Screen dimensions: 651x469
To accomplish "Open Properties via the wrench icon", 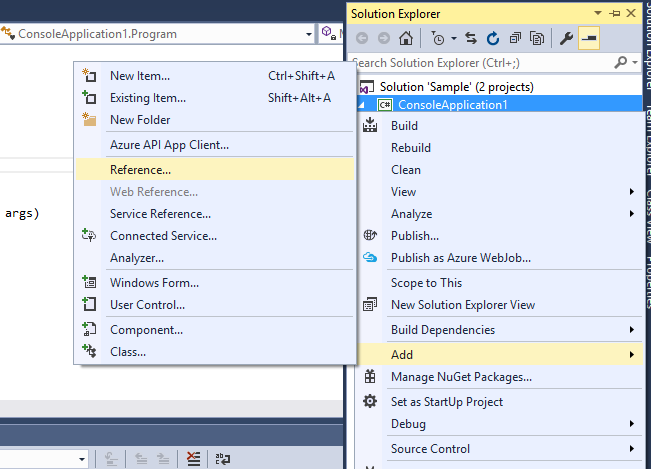I will (x=566, y=39).
